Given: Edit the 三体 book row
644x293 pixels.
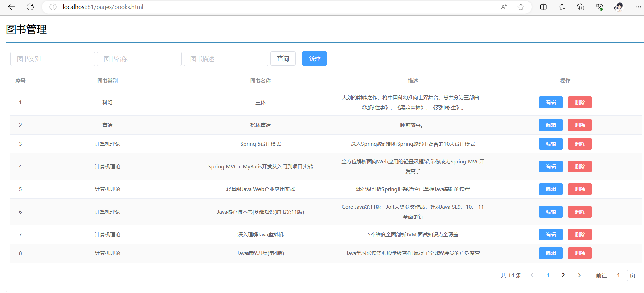Looking at the screenshot, I should pos(551,102).
